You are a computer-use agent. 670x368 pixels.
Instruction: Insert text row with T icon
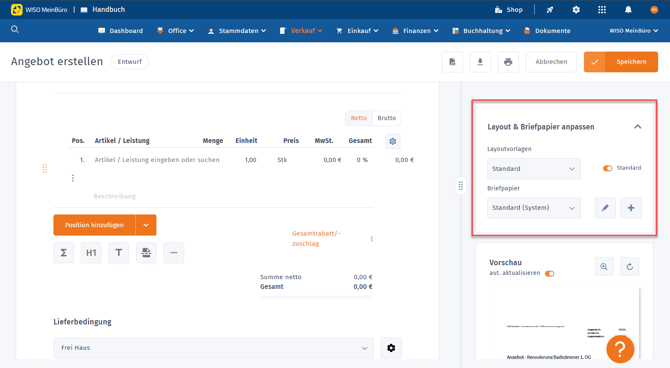coord(119,253)
